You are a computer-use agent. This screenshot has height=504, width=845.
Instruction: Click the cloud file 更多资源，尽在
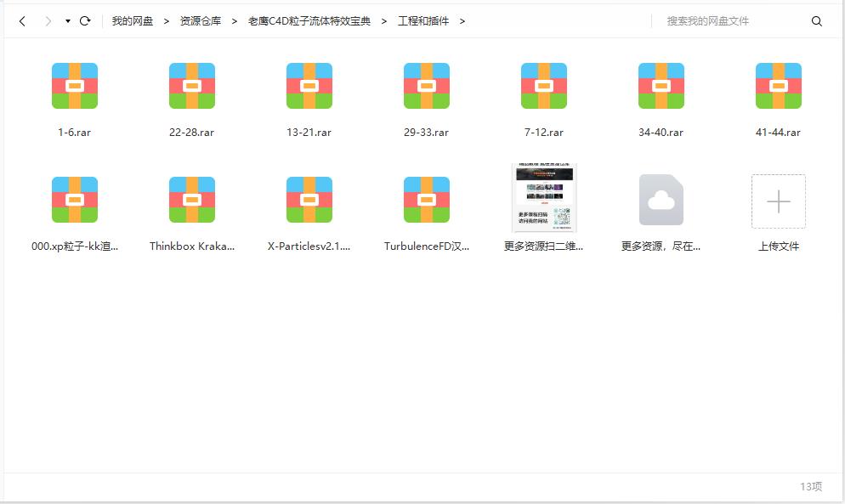coord(661,200)
